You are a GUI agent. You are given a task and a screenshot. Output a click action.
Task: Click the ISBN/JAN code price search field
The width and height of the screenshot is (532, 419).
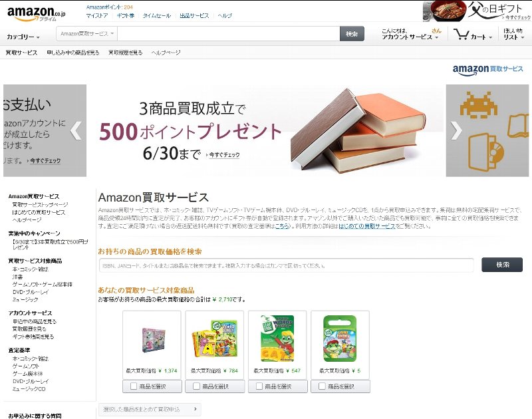pyautogui.click(x=286, y=265)
